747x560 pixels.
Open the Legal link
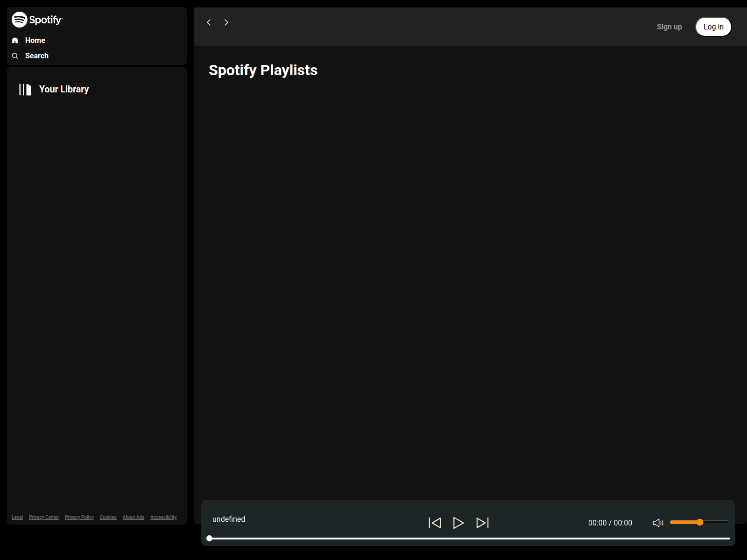(x=17, y=517)
